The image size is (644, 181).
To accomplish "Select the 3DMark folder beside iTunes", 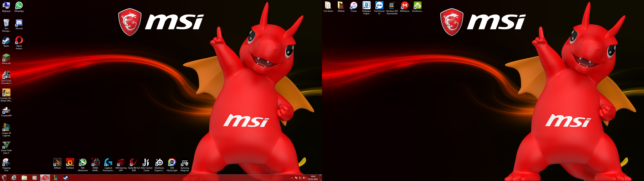I will 341,7.
